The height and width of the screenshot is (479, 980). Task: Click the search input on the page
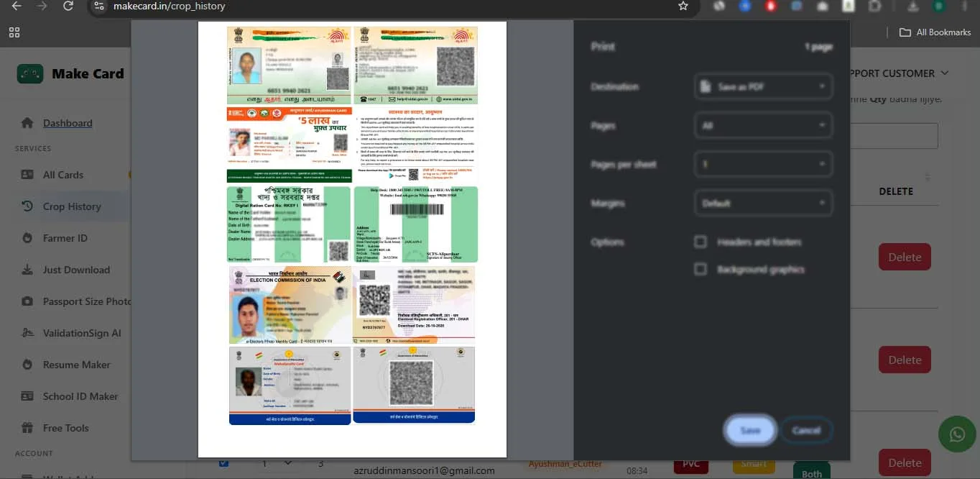point(894,136)
